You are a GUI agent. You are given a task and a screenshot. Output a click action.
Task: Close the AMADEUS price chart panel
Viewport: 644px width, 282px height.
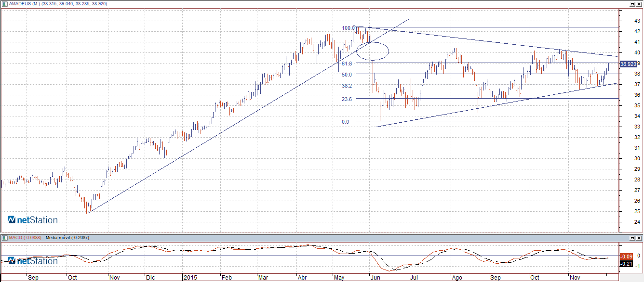(639, 3)
